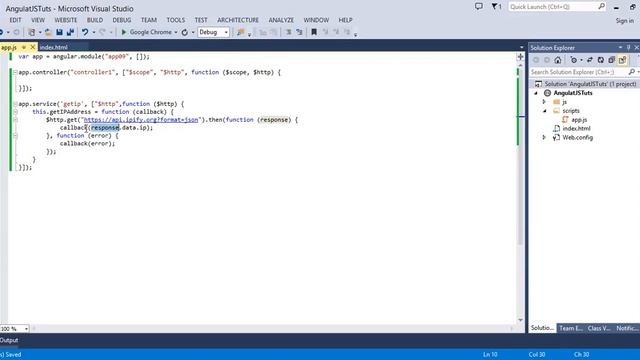Expand the js folder node
Image resolution: width=640 pixels, height=360 pixels.
(544, 102)
